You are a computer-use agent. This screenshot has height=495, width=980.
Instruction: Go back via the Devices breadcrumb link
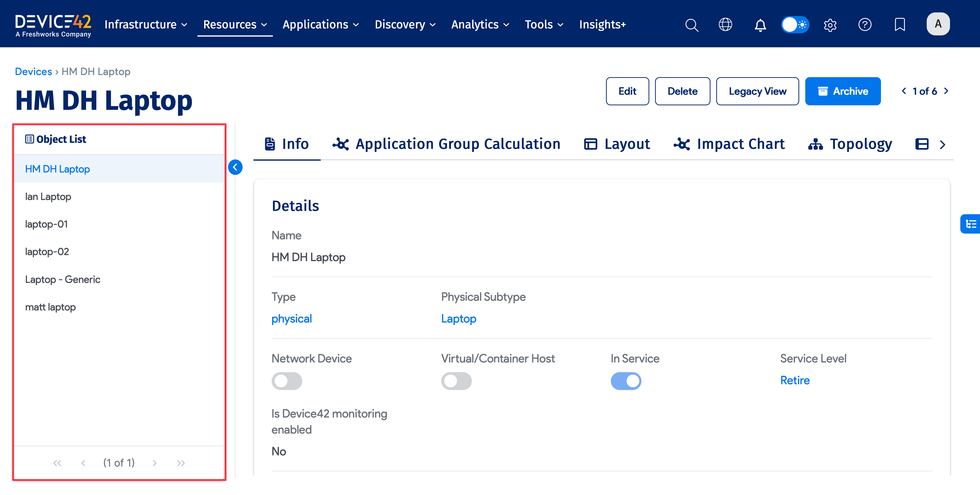click(34, 71)
